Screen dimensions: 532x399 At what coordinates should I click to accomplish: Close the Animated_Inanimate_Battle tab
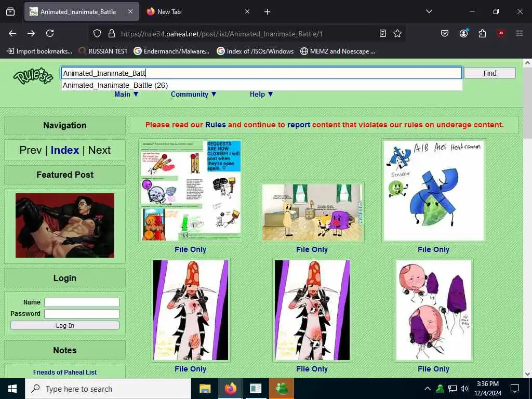tap(130, 11)
